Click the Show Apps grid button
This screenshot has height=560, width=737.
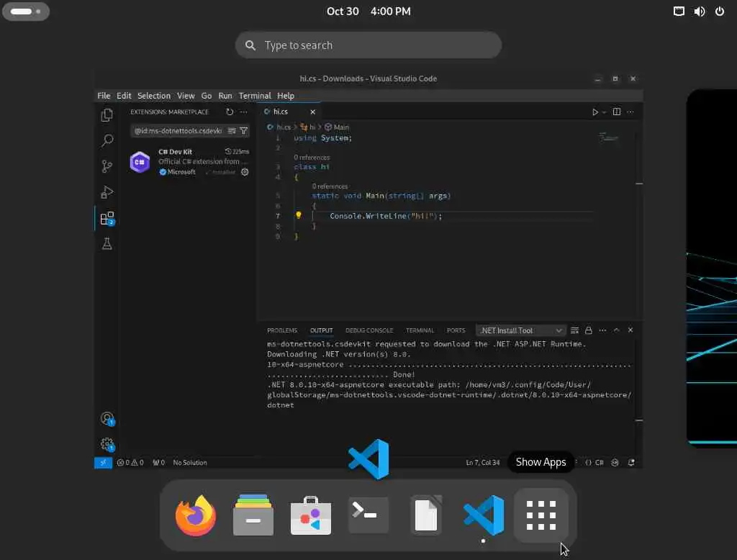[541, 516]
